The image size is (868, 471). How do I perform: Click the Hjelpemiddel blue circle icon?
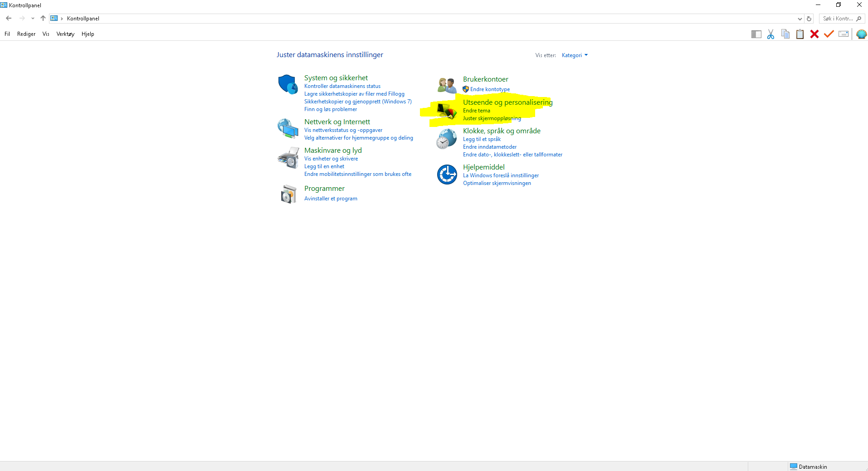click(x=447, y=175)
